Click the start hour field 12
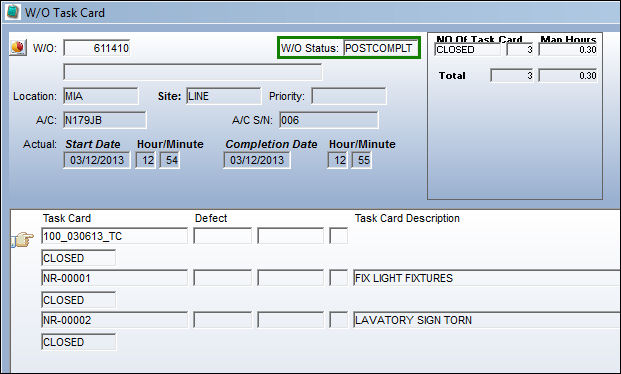This screenshot has height=374, width=621. point(145,160)
